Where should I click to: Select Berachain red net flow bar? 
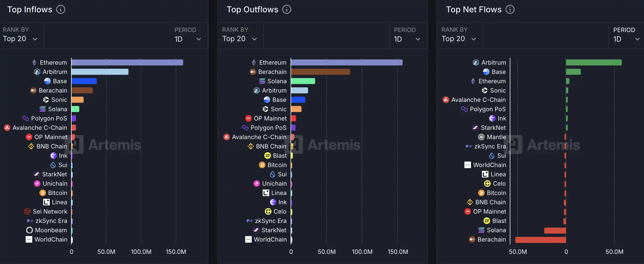pyautogui.click(x=541, y=240)
